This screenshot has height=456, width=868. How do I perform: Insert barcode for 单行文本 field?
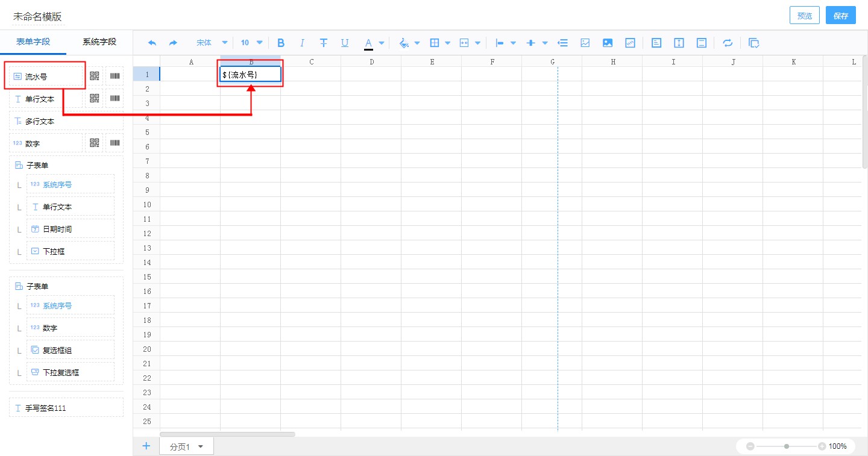click(x=115, y=99)
